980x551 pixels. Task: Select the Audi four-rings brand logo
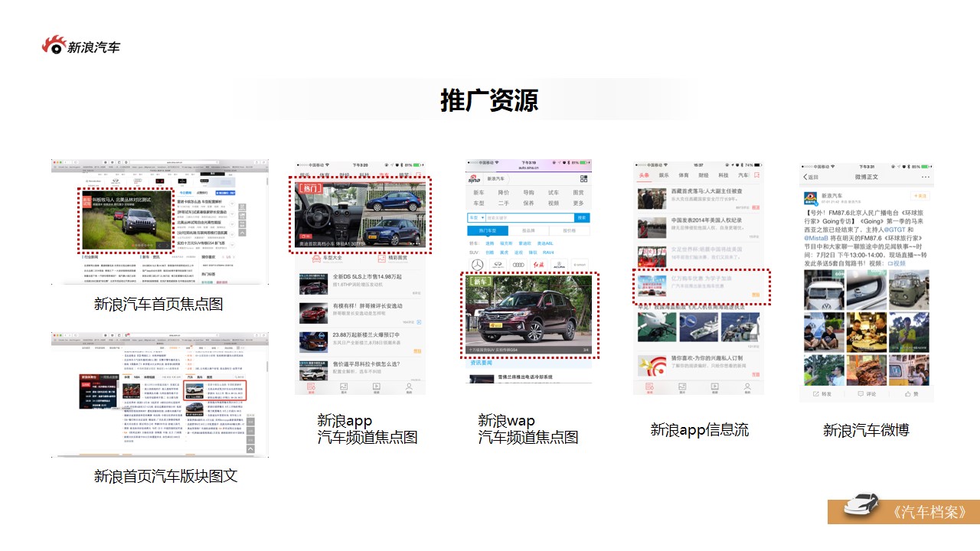point(518,265)
